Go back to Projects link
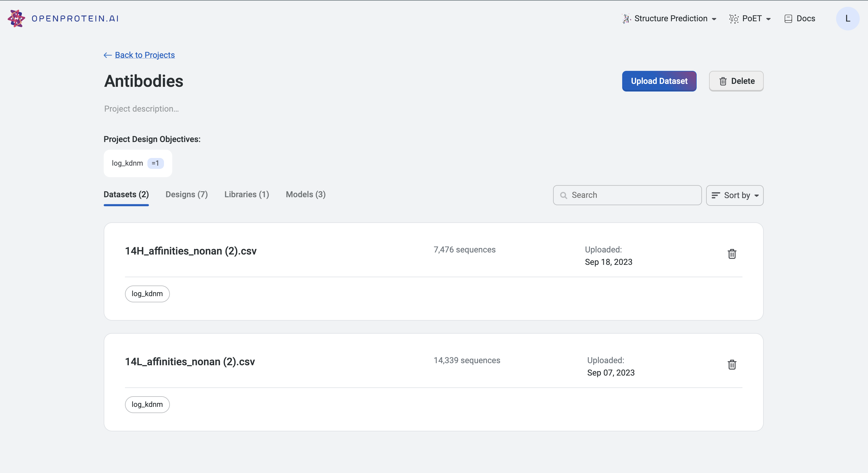Viewport: 868px width, 473px height. (144, 55)
